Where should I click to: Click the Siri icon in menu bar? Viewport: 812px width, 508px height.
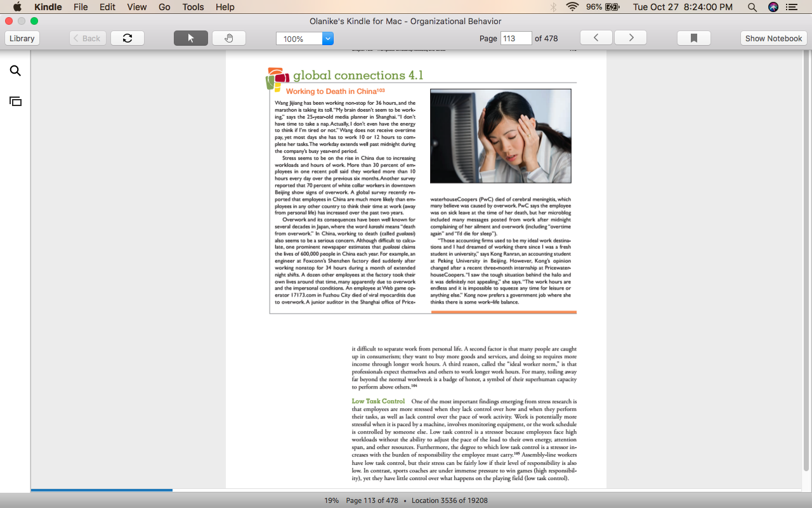tap(773, 7)
